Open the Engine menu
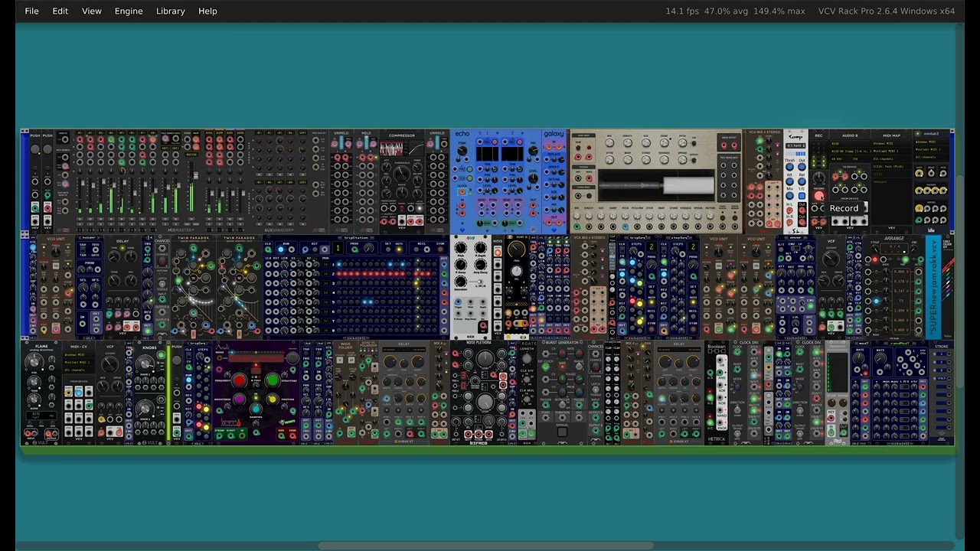The height and width of the screenshot is (551, 980). click(128, 11)
